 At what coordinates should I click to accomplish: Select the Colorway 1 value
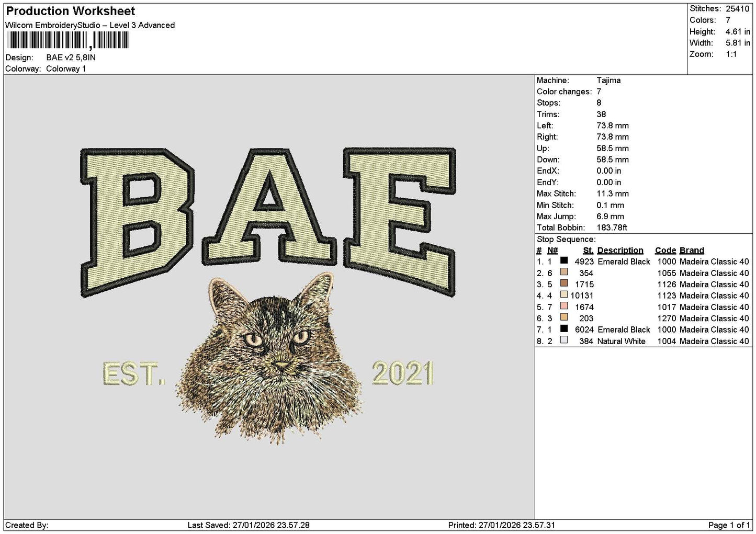click(66, 69)
